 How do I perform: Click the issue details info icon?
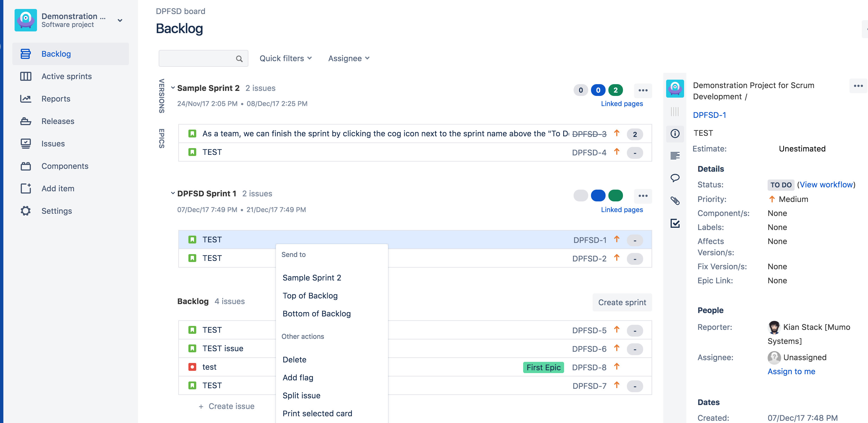click(675, 134)
